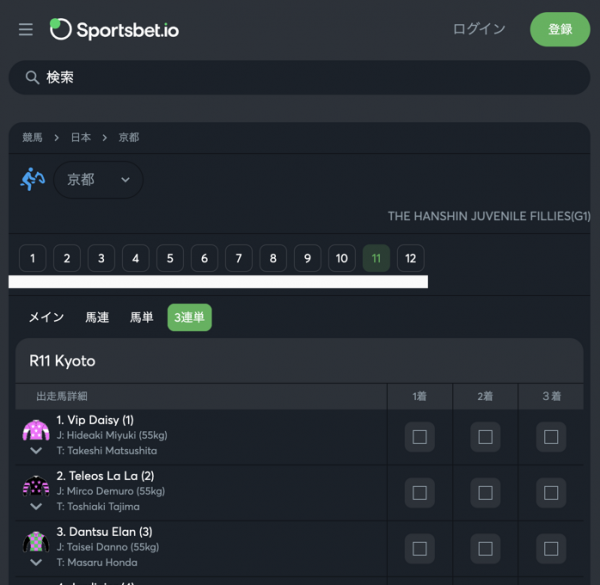Click the ログイン link
The width and height of the screenshot is (600, 585).
pyautogui.click(x=479, y=29)
